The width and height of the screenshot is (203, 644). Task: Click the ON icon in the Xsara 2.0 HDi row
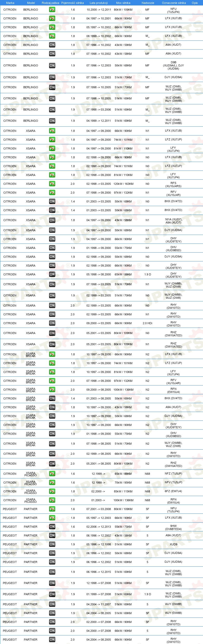click(x=52, y=323)
